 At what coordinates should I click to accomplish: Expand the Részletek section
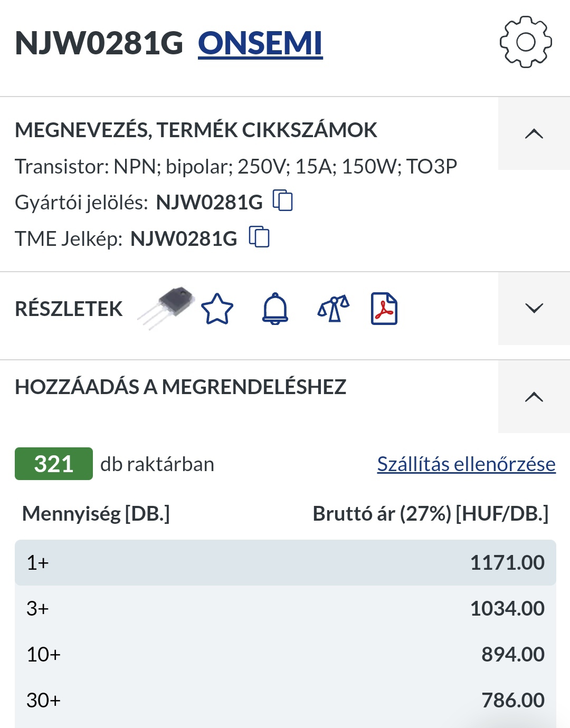534,308
